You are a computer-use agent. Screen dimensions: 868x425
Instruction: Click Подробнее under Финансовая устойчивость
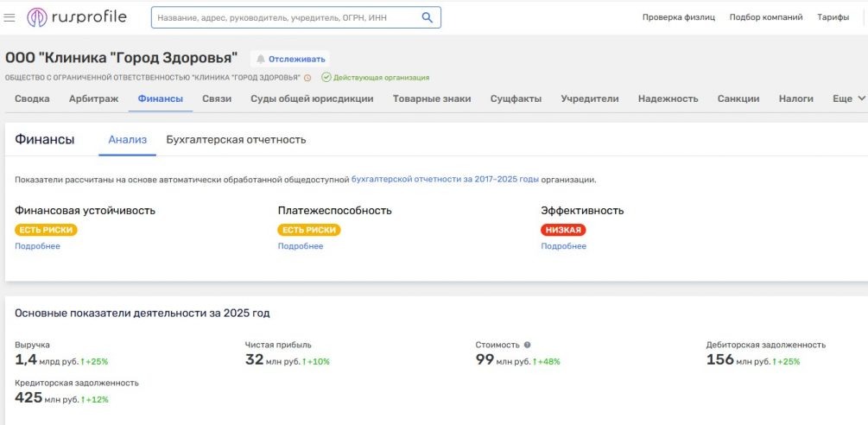37,246
